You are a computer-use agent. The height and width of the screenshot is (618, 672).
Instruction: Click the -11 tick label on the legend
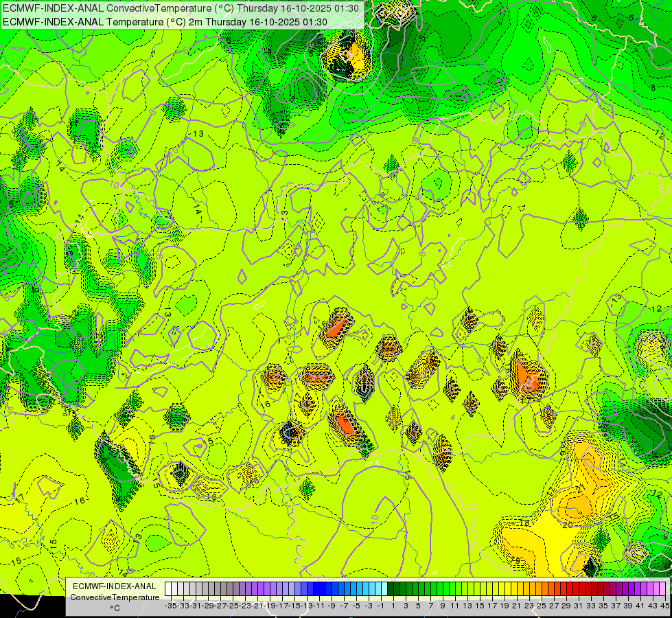pos(319,606)
